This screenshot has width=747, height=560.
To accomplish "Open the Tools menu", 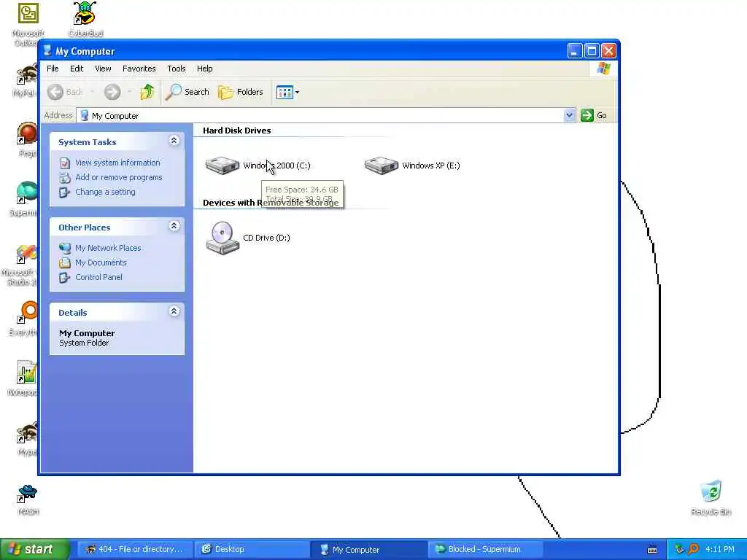I will point(177,69).
